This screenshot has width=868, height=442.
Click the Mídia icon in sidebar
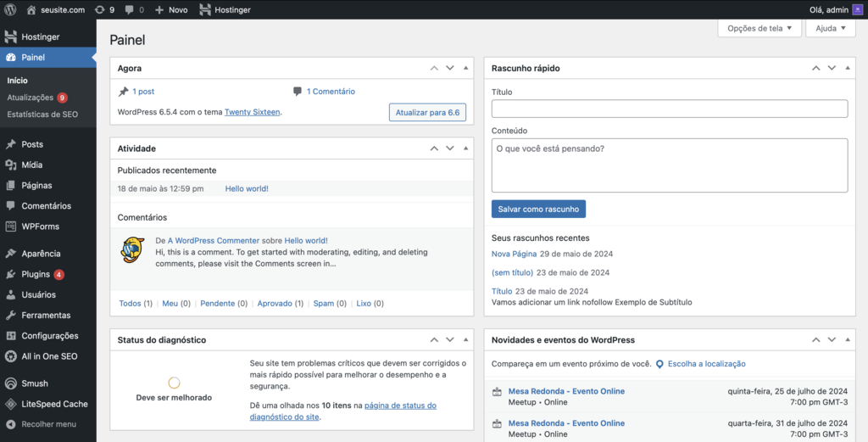point(10,165)
